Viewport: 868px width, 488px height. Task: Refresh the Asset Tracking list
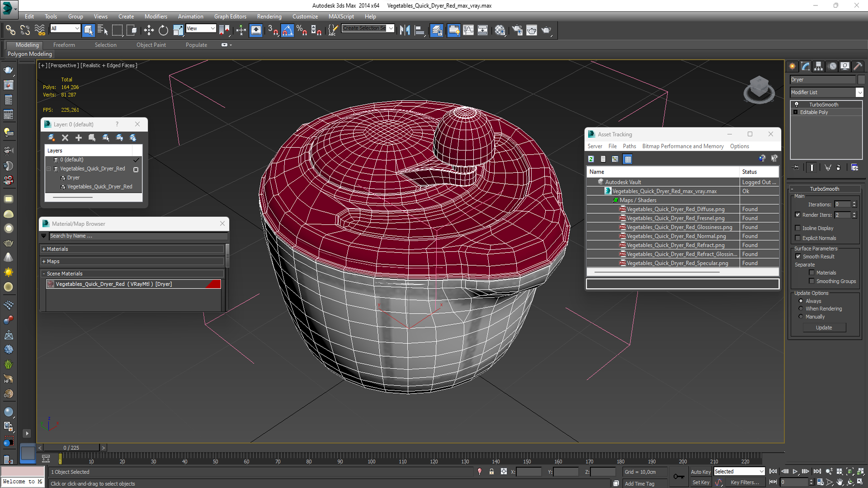[x=591, y=159]
